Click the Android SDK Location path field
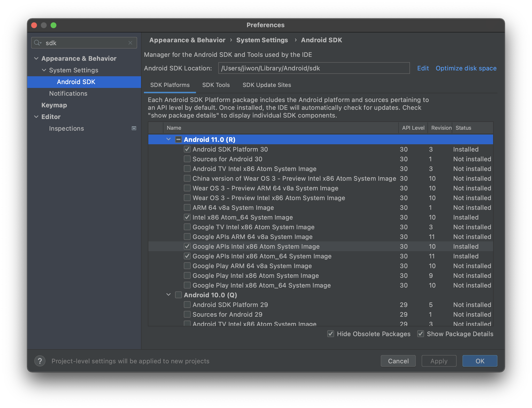 tap(314, 68)
